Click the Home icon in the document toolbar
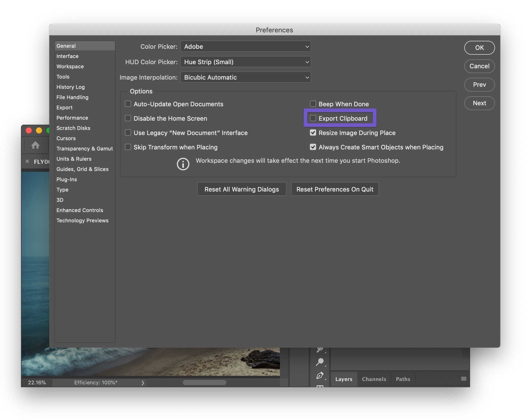This screenshot has height=420, width=528. (35, 145)
